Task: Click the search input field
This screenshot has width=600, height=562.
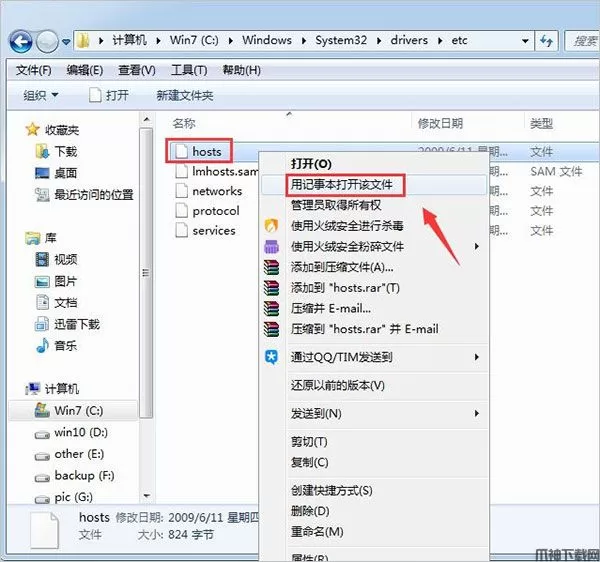Action: pos(582,41)
